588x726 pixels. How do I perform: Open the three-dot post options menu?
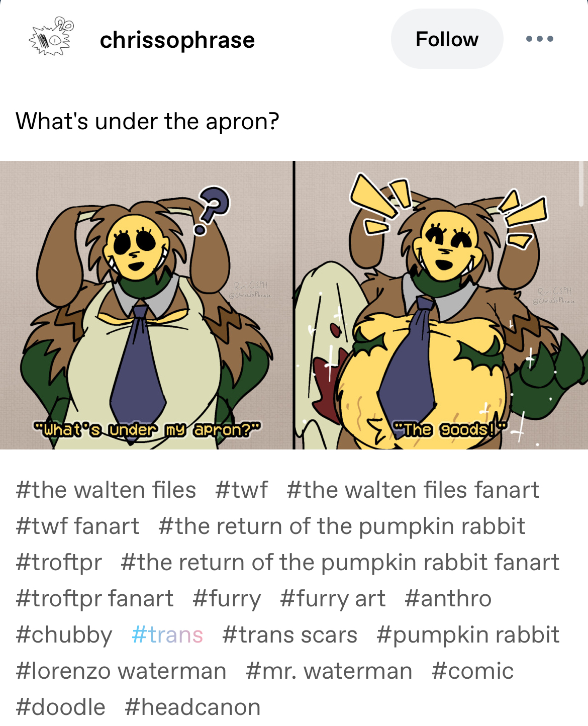click(x=540, y=39)
